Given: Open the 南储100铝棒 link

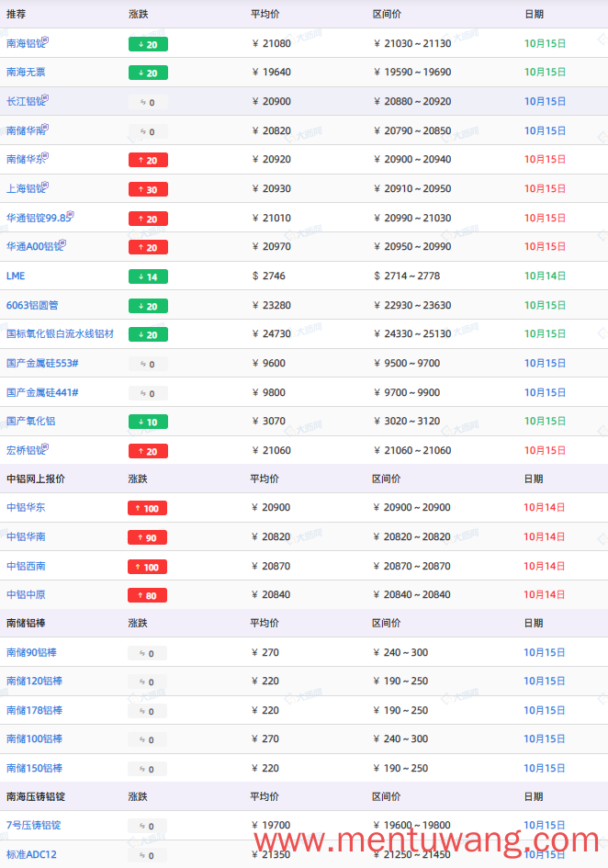Looking at the screenshot, I should [34, 738].
